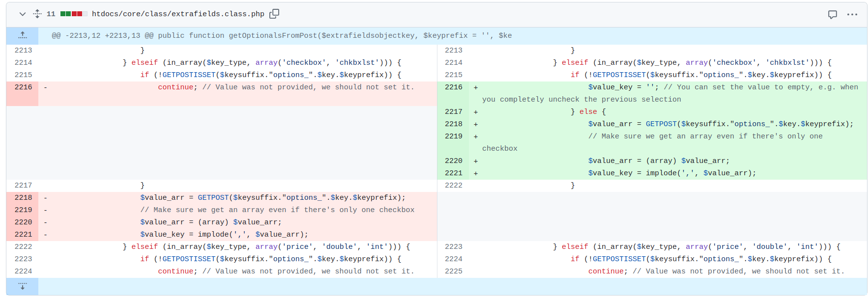
Task: Click unchanged line number 2225 on right
Action: point(453,271)
